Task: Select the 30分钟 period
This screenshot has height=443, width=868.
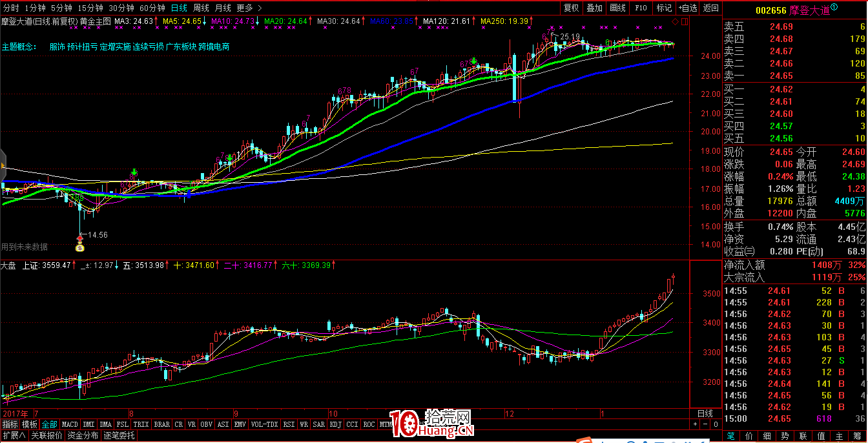Action: coord(121,8)
